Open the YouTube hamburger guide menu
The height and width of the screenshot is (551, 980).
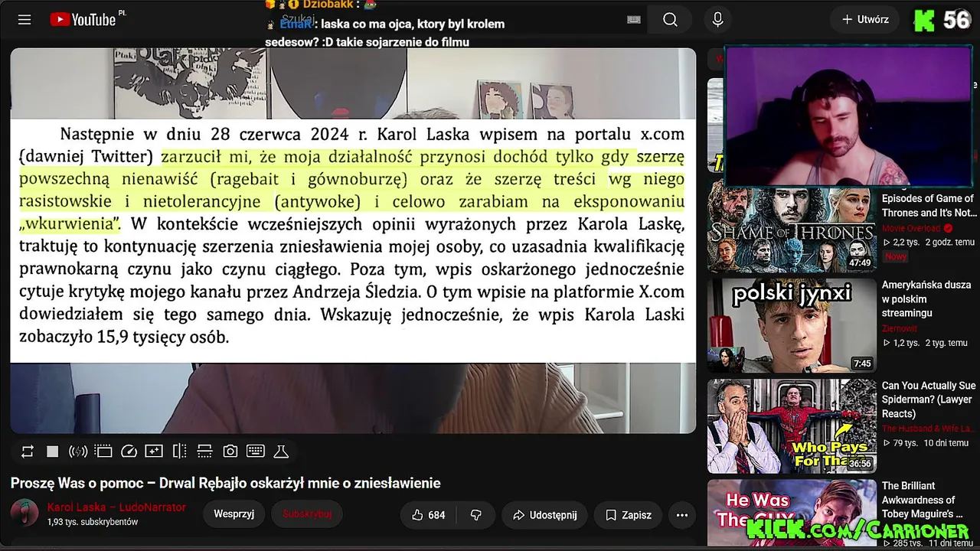click(24, 20)
